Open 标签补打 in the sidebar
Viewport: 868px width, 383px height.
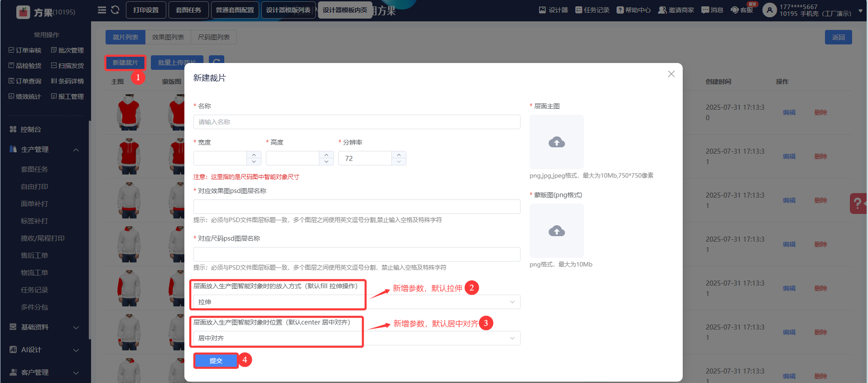(x=34, y=221)
